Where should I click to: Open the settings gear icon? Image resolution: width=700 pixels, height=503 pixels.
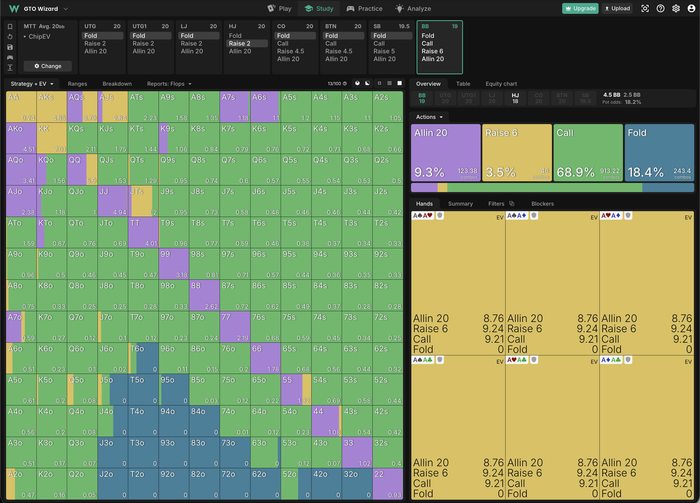(x=676, y=8)
